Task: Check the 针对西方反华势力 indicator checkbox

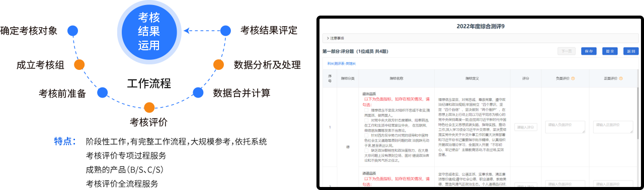Action: pyautogui.click(x=366, y=136)
